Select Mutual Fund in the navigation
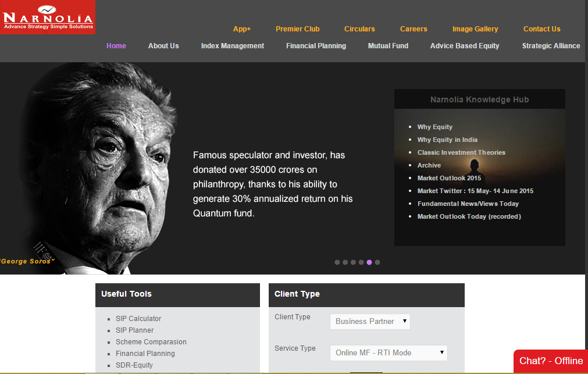Viewport: 588px width, 374px height. 388,46
